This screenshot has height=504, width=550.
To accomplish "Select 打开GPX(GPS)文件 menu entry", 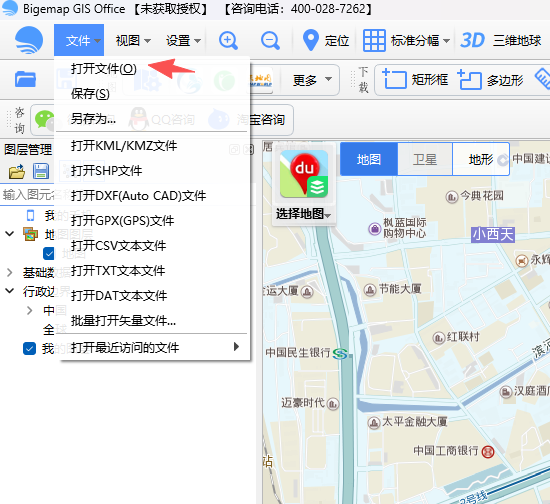I will (x=153, y=221).
